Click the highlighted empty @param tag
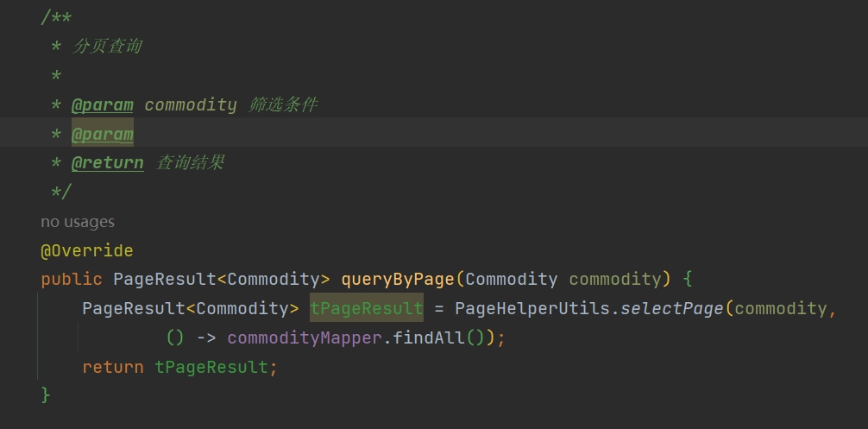 tap(103, 134)
